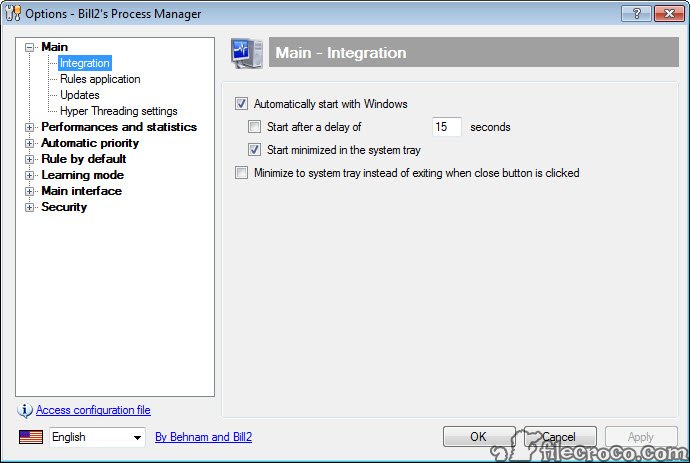Select Rule by default category

pyautogui.click(x=84, y=159)
